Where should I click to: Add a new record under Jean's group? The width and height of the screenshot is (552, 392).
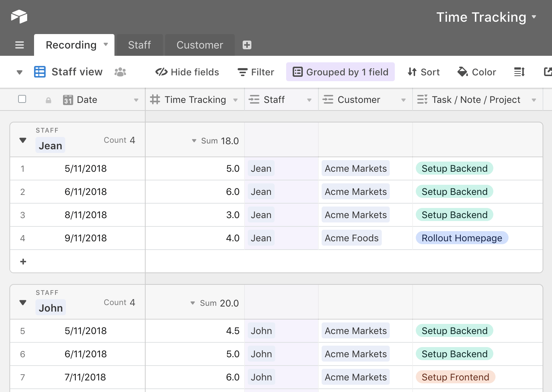tap(23, 261)
